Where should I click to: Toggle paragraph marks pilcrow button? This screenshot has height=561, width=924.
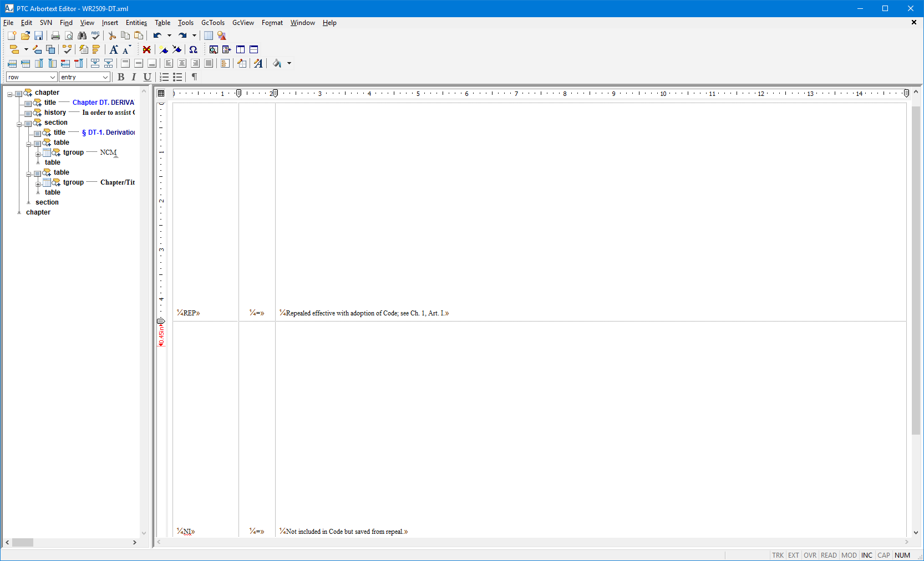tap(194, 77)
